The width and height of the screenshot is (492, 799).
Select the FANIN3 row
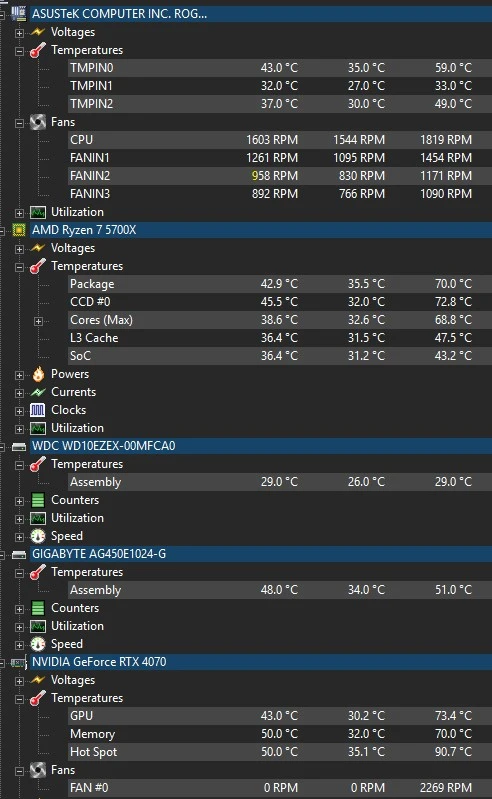click(280, 194)
